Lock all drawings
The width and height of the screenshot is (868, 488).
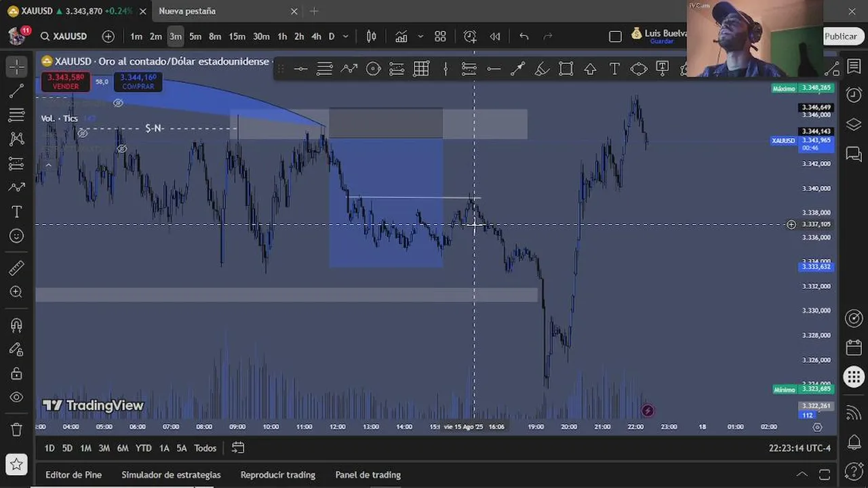[x=16, y=373]
